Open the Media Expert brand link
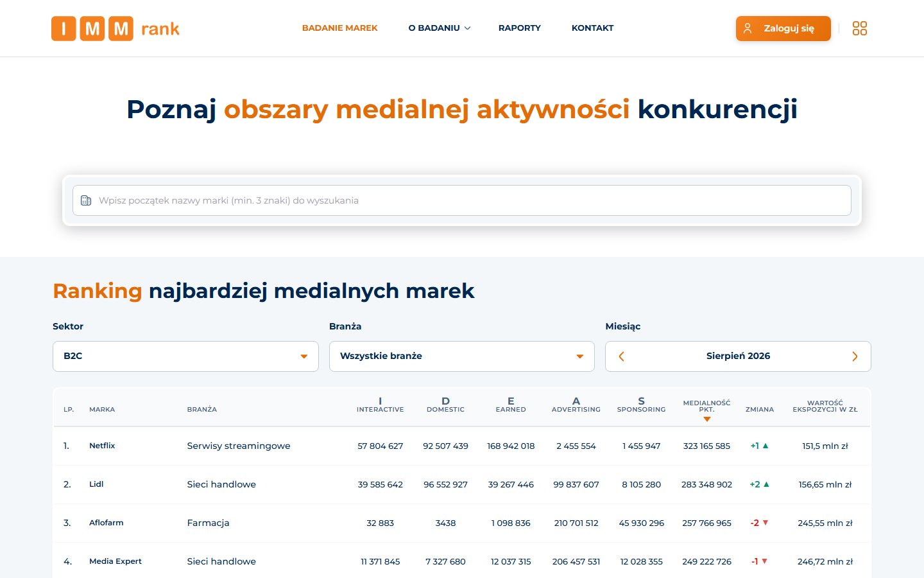The width and height of the screenshot is (924, 578). pos(116,561)
